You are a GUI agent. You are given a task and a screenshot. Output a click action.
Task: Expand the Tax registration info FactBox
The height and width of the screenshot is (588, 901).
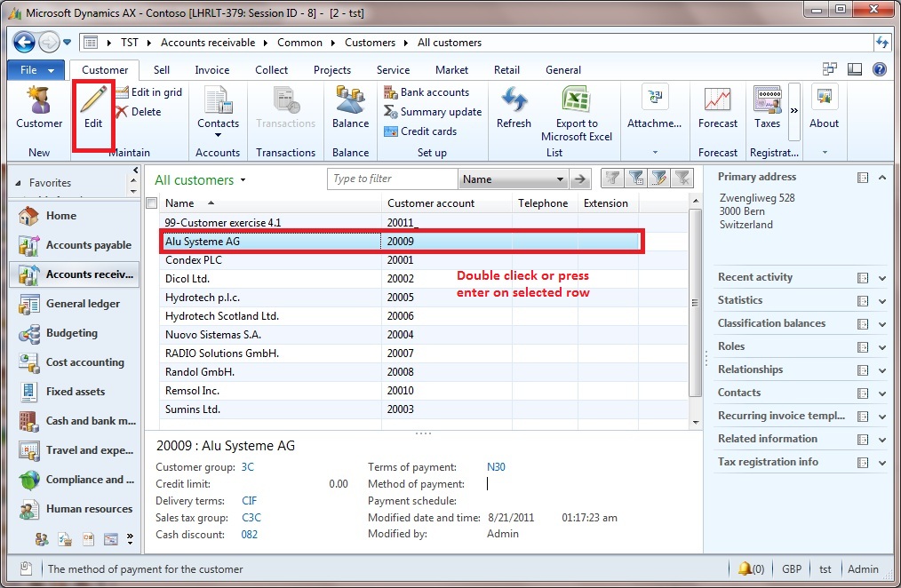(x=882, y=463)
